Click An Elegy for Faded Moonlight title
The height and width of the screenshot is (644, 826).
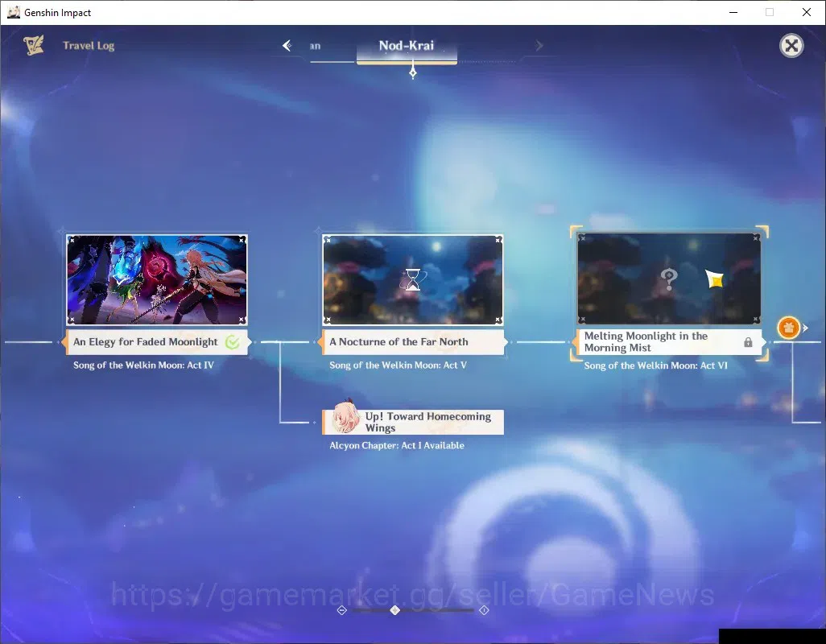pos(146,342)
